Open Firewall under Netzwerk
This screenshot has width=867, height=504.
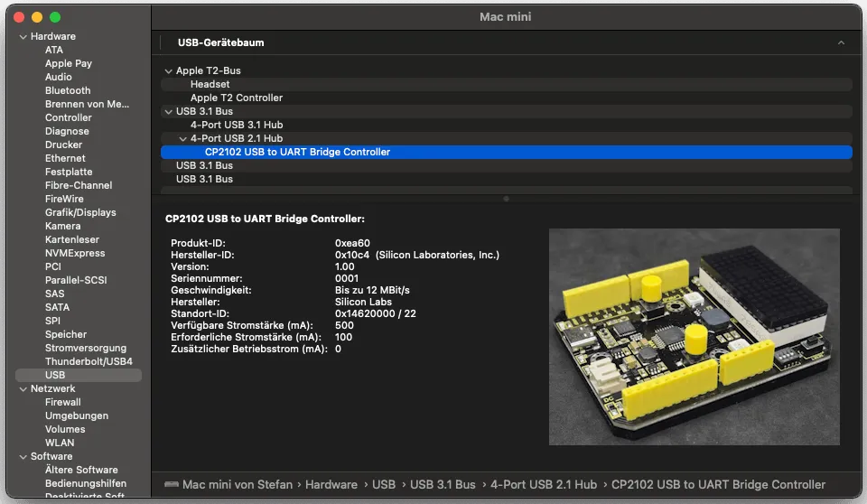[x=63, y=402]
